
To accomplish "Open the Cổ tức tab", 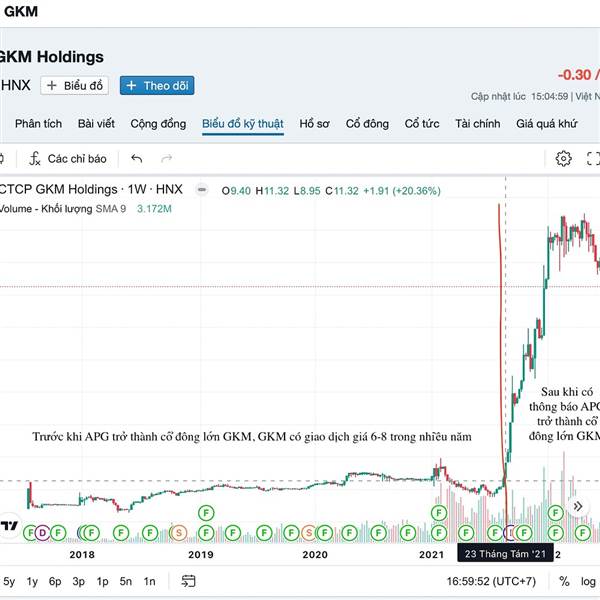I will (422, 124).
